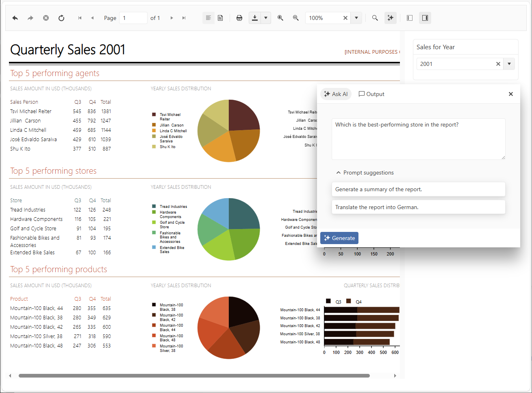Zoom out of the report

(296, 17)
